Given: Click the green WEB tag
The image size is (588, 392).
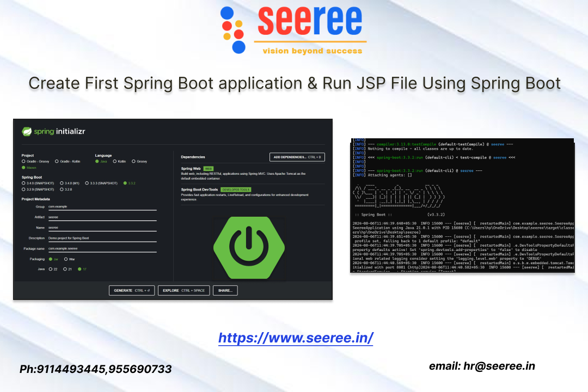Looking at the screenshot, I should pos(209,169).
